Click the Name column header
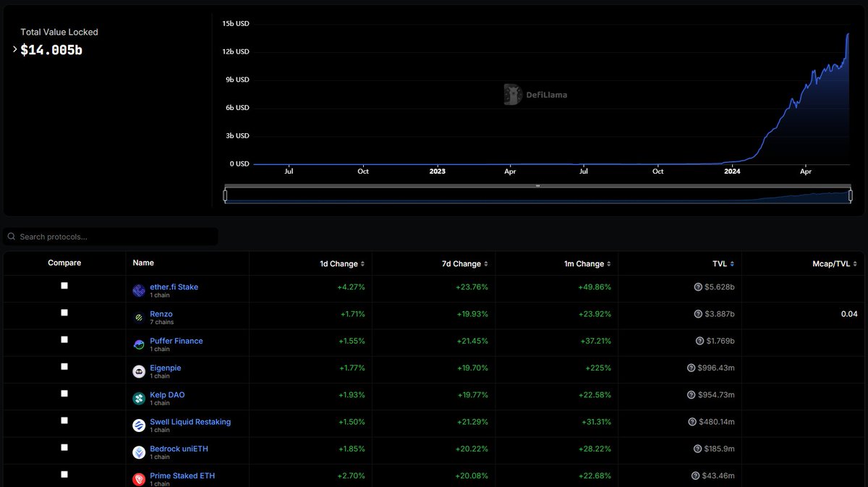Image resolution: width=868 pixels, height=487 pixels. point(143,263)
